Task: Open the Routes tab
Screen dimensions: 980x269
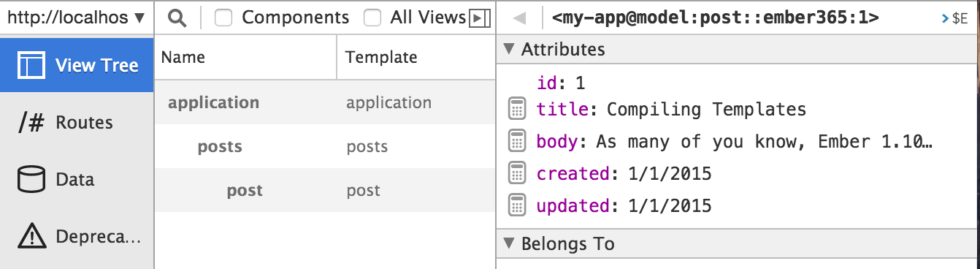Action: point(77,122)
